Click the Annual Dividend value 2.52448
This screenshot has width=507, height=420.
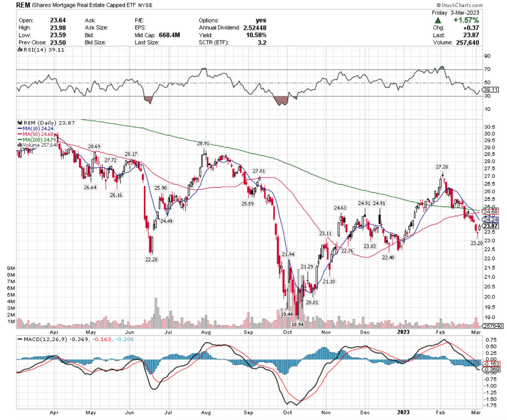(x=255, y=28)
